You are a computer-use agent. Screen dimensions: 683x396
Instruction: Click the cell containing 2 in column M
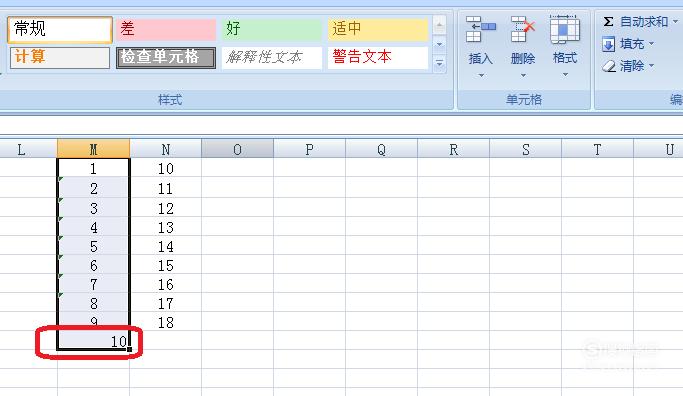(x=93, y=188)
